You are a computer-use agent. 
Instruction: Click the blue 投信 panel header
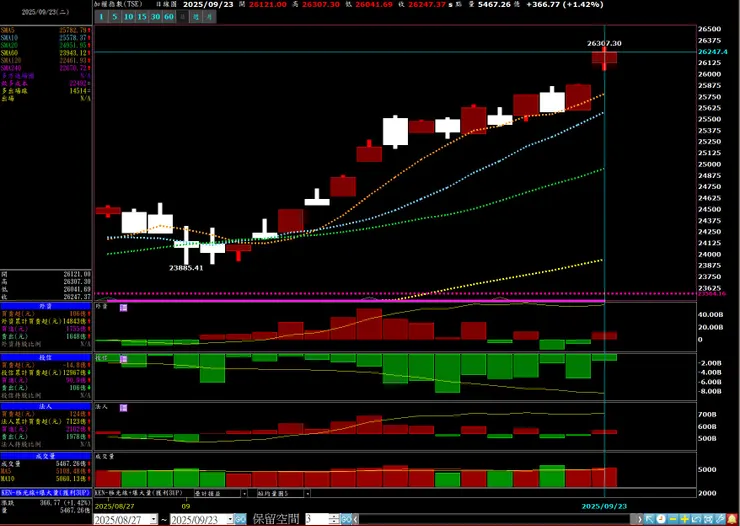tap(46, 358)
